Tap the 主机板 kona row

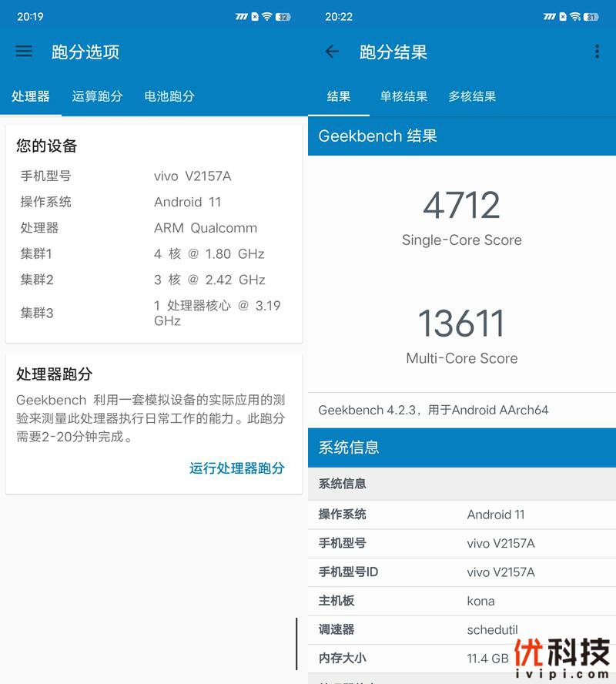462,601
